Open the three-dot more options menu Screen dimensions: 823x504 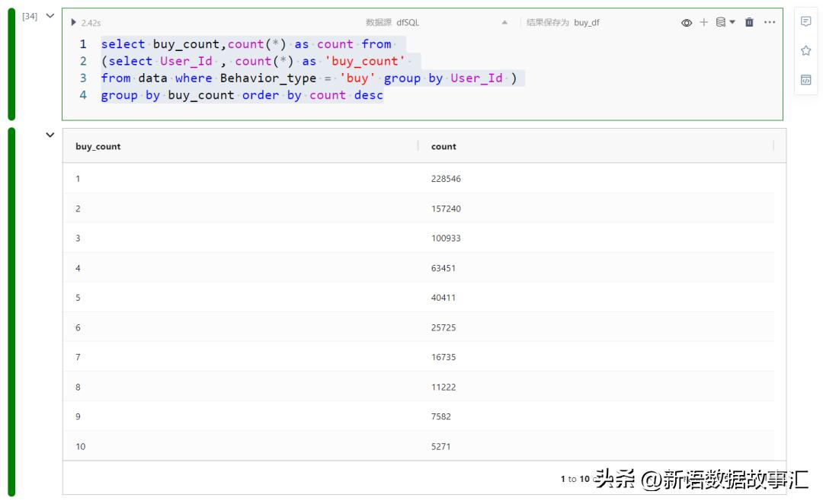pyautogui.click(x=770, y=23)
